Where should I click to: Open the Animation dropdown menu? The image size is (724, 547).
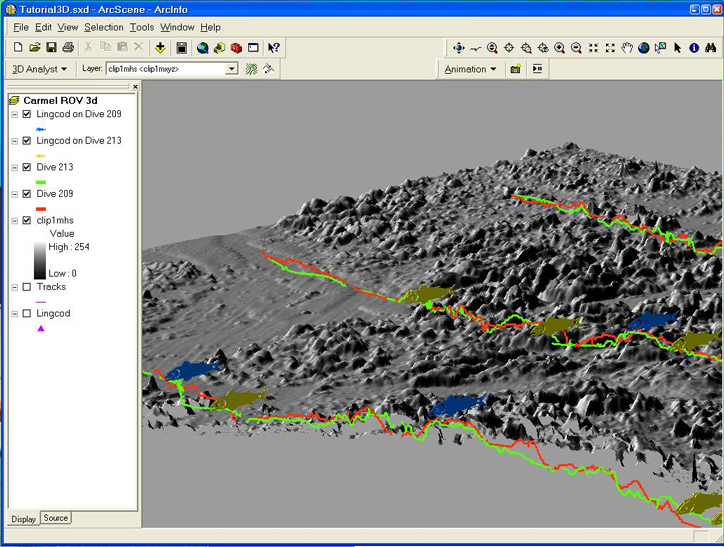tap(470, 69)
